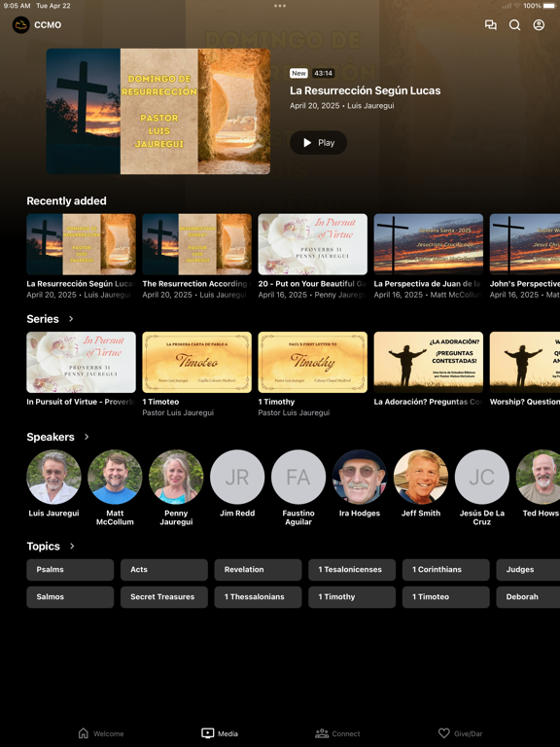Choose the 1 Corinthians topic
560x747 pixels.
point(445,570)
